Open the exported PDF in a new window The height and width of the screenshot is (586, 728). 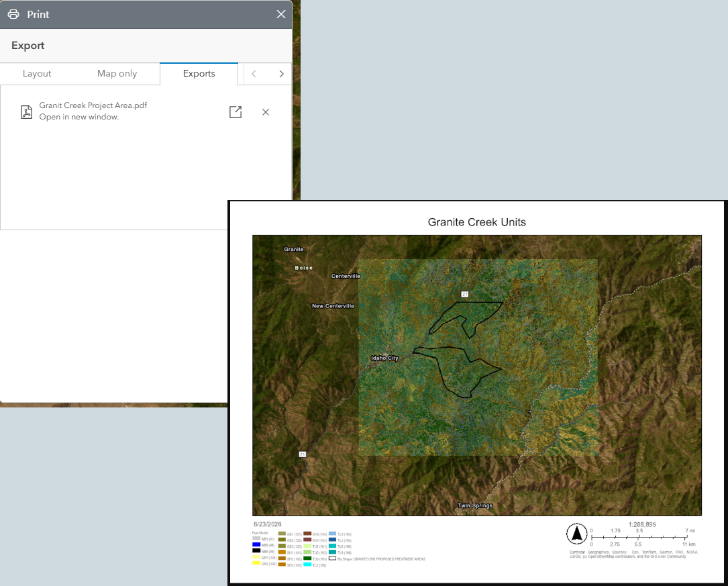[236, 112]
